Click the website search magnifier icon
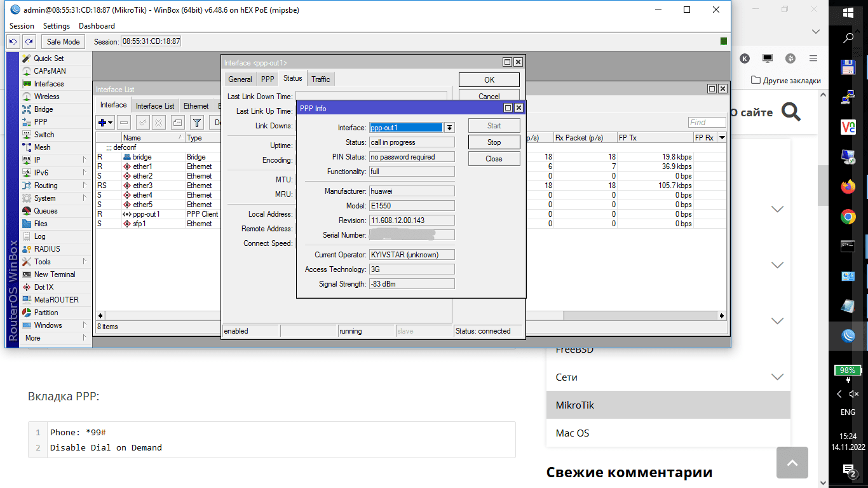Viewport: 868px width, 488px height. coord(791,112)
